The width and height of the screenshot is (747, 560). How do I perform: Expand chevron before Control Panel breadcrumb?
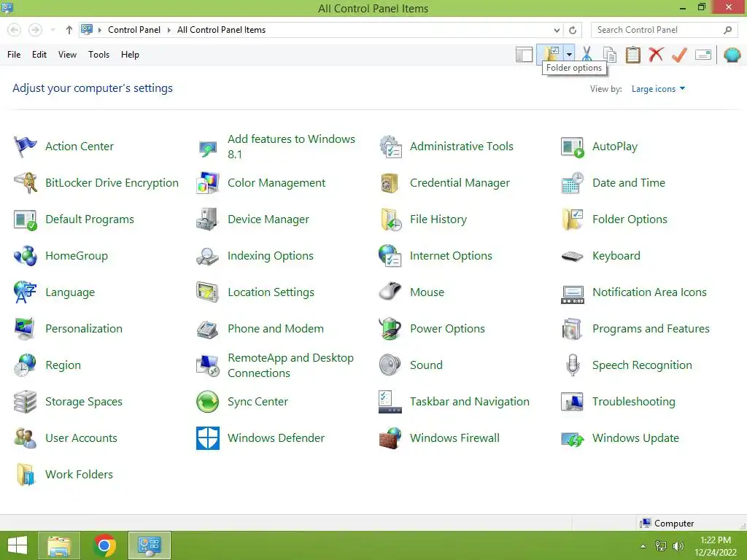click(99, 30)
